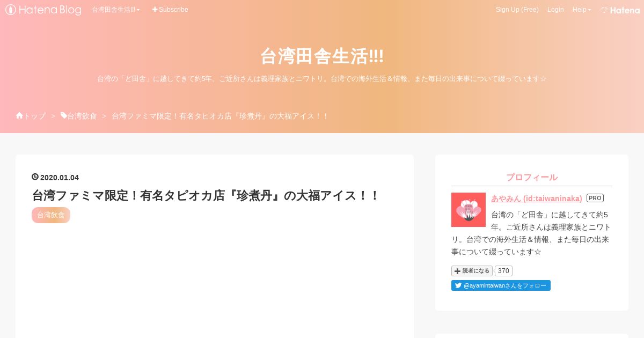Click the Hatena Blog logo

pyautogui.click(x=43, y=10)
